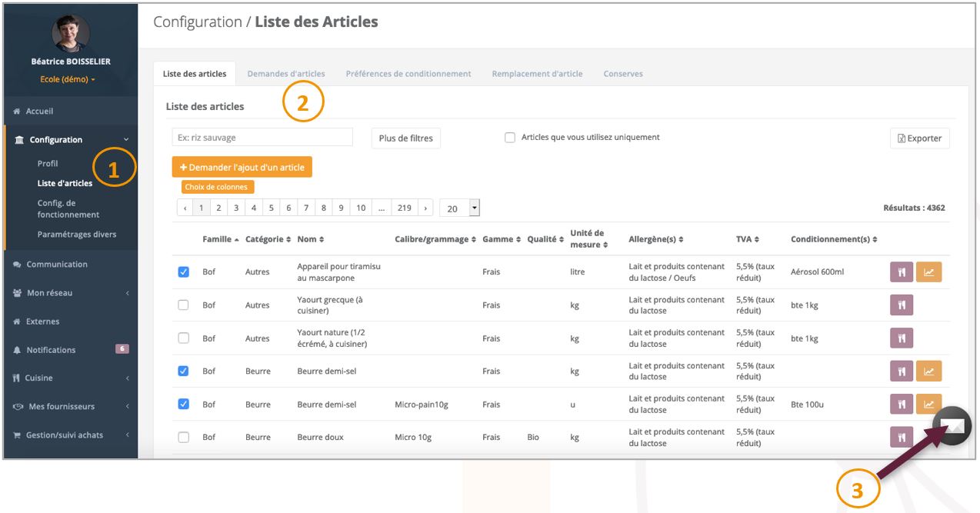The width and height of the screenshot is (980, 513).
Task: Sort by Allergène(s) column
Action: click(656, 239)
